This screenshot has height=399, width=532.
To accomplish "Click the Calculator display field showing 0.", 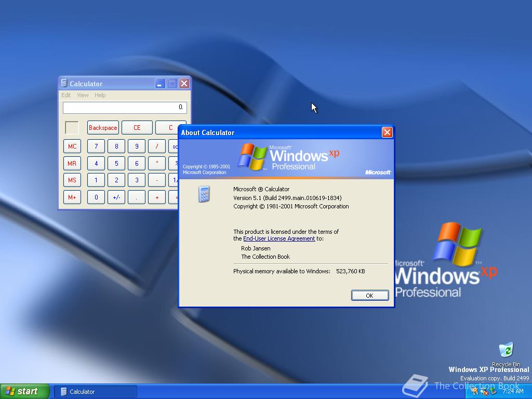I will point(125,108).
